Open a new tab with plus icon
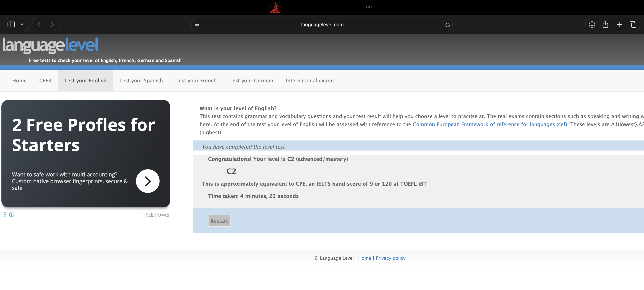Image resolution: width=644 pixels, height=290 pixels. point(619,24)
